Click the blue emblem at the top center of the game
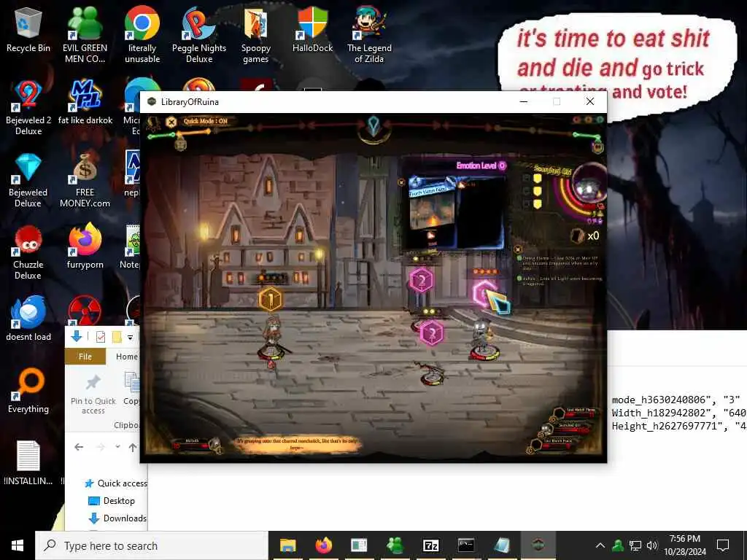747x560 pixels. point(373,125)
